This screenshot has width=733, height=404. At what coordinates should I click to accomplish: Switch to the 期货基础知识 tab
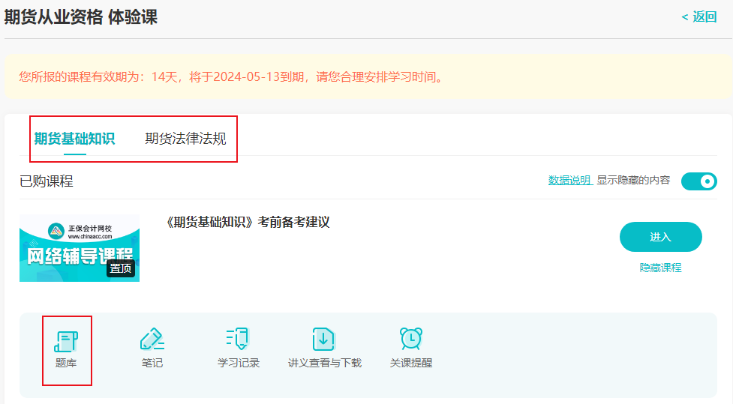tap(75, 139)
